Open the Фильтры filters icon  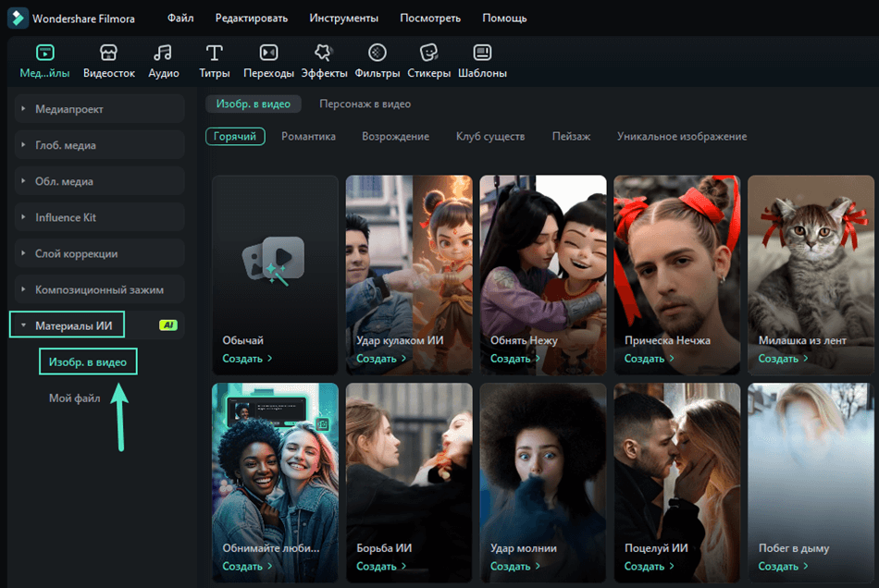[378, 53]
